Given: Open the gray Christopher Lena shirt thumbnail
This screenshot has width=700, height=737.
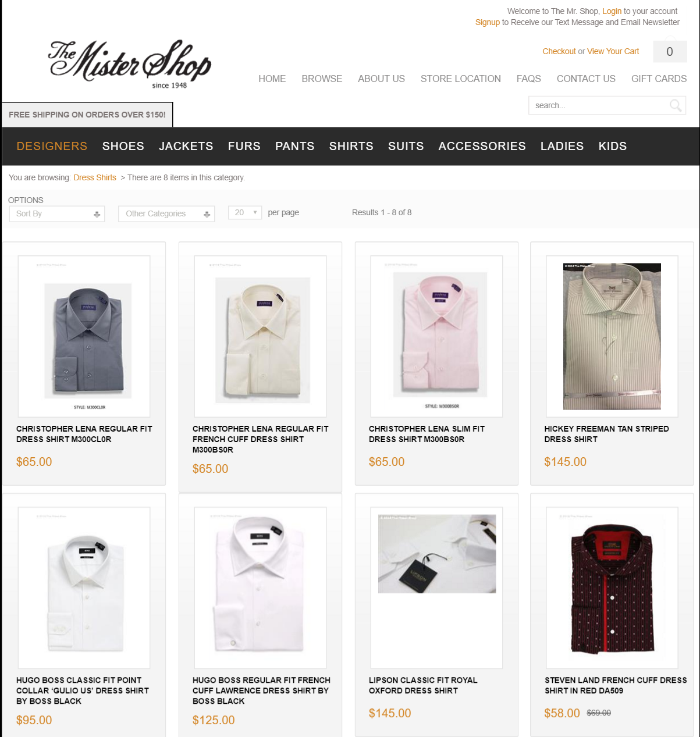Looking at the screenshot, I should click(x=84, y=336).
